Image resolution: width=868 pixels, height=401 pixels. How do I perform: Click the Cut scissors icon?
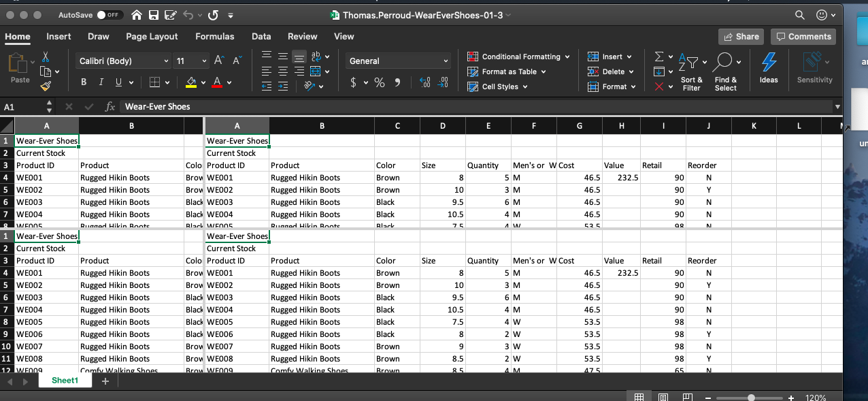pos(46,57)
